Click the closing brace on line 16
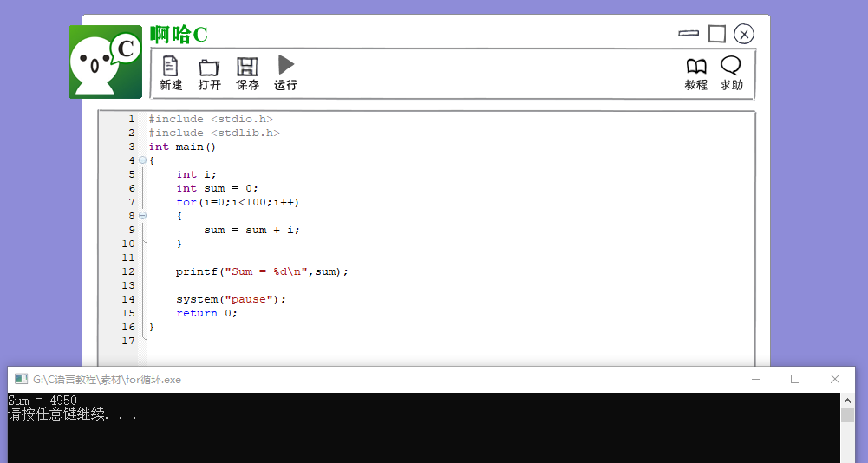 [x=152, y=327]
